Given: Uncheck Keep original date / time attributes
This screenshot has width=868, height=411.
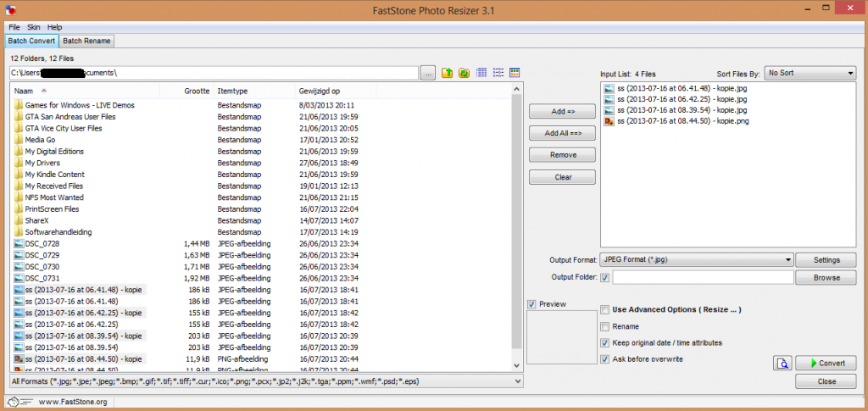Looking at the screenshot, I should [x=605, y=343].
